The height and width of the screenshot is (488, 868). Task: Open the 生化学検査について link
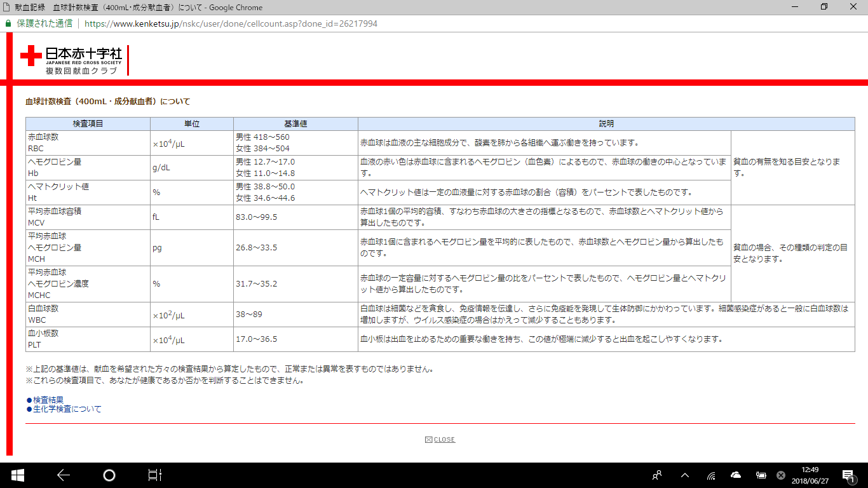point(67,409)
